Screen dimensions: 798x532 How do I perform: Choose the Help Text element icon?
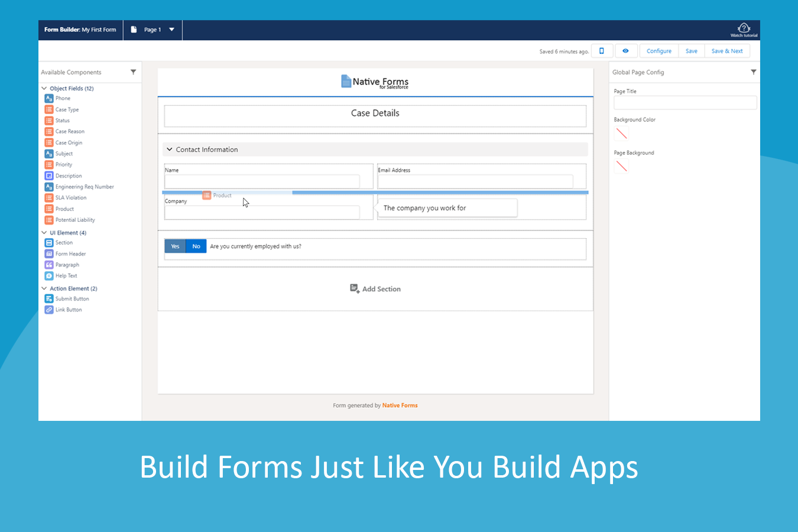pos(49,276)
